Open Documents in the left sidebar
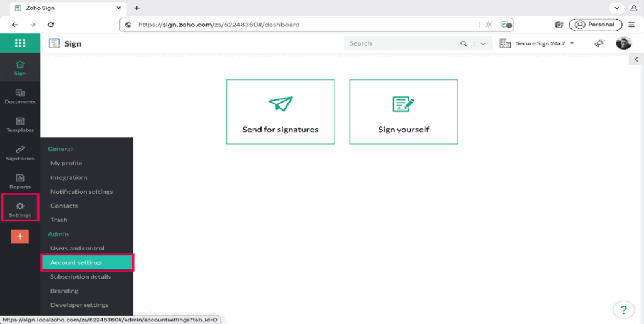The height and width of the screenshot is (324, 644). click(x=20, y=96)
